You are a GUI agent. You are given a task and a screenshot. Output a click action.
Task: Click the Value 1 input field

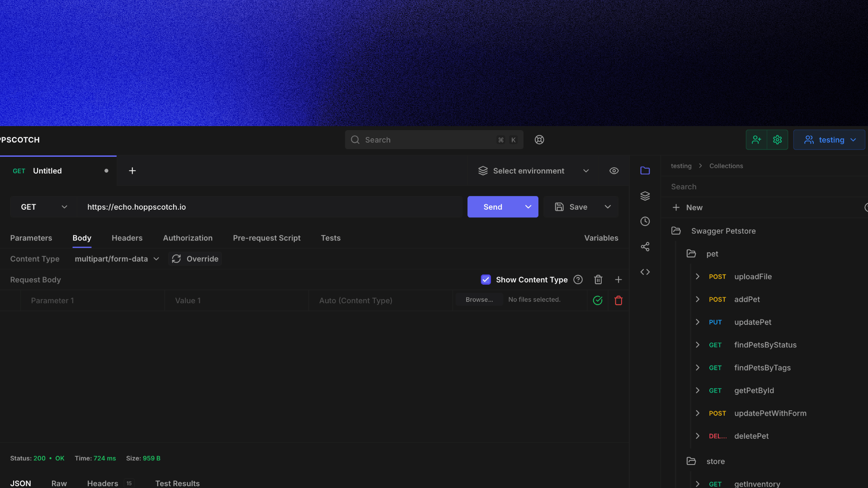tap(236, 300)
